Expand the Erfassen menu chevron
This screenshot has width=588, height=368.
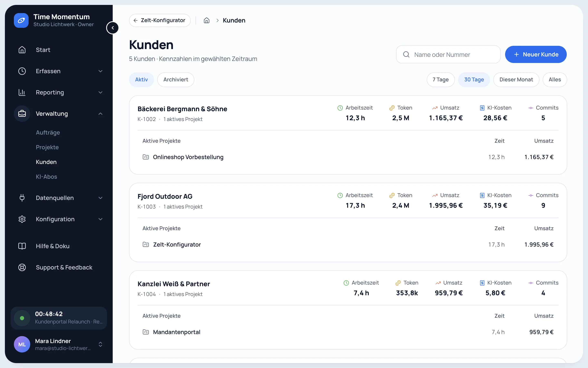click(x=100, y=71)
